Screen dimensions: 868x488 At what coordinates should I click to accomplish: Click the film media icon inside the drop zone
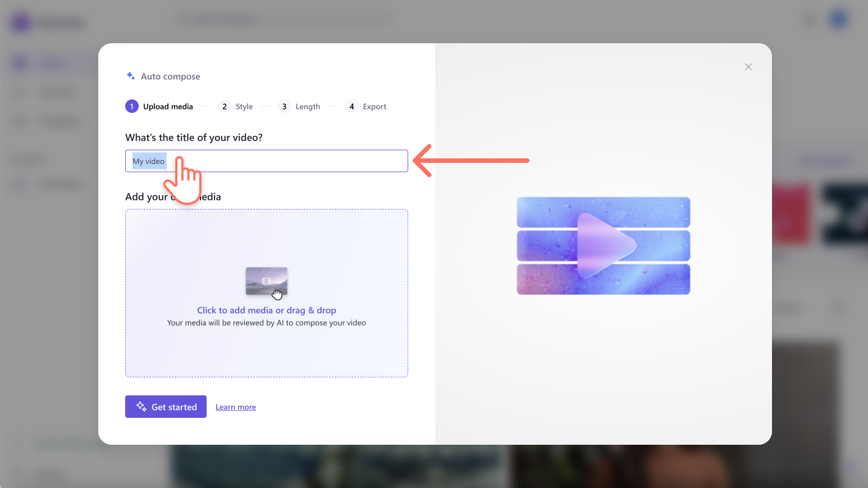(266, 281)
